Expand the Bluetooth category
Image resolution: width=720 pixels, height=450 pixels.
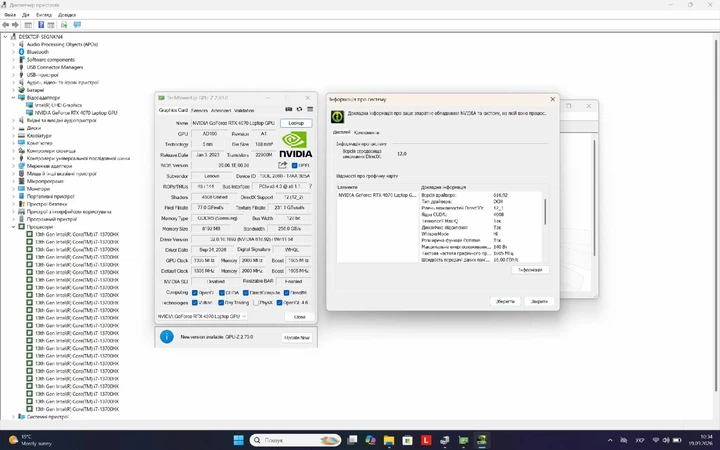click(x=13, y=52)
